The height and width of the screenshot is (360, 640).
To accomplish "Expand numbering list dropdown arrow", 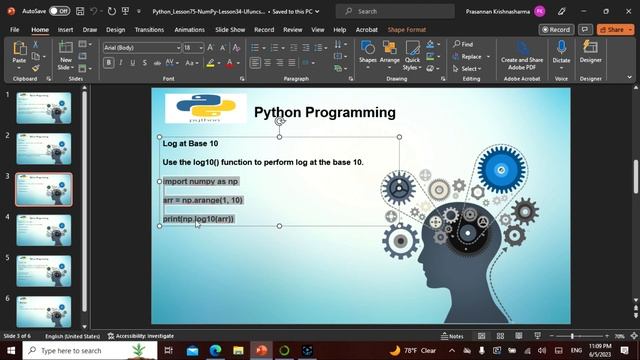I will (283, 48).
